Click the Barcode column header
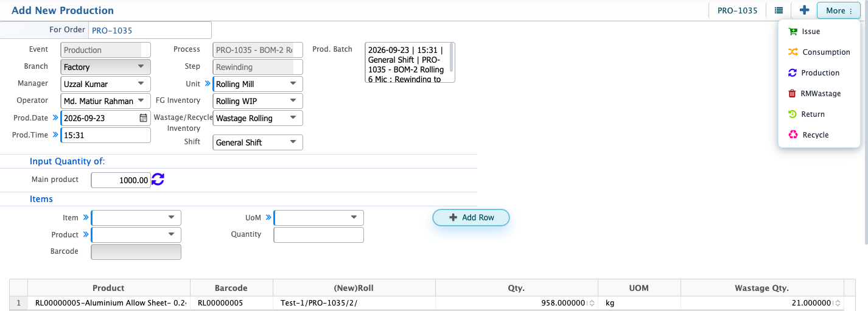This screenshot has width=868, height=311. coord(231,288)
